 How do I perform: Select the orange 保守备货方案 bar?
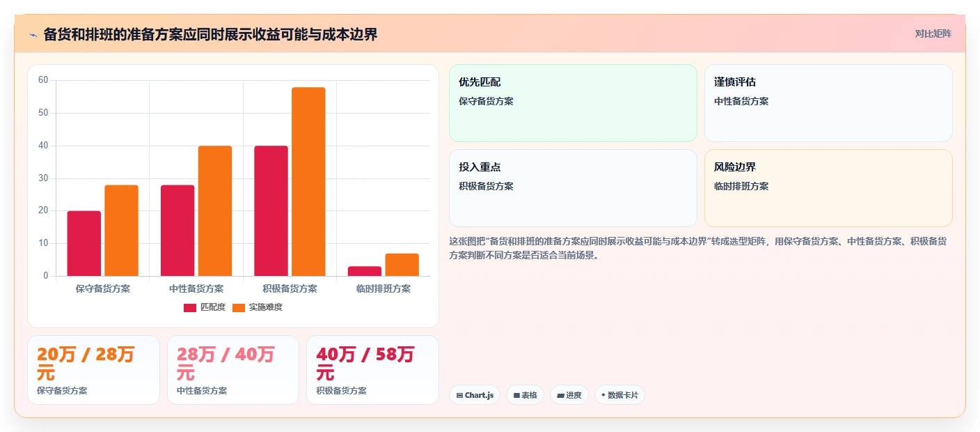click(x=122, y=231)
